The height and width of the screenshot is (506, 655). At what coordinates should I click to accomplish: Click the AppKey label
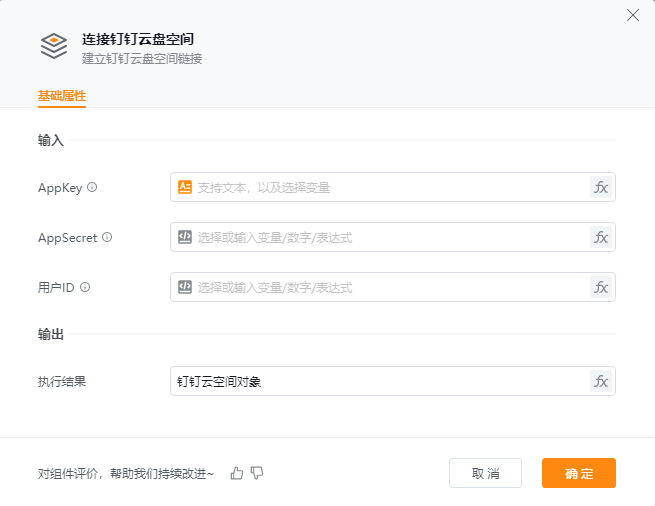click(60, 188)
